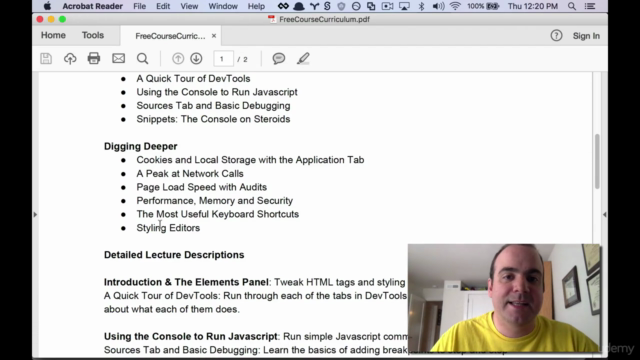Send file by email envelope icon
This screenshot has height=360, width=640.
118,58
